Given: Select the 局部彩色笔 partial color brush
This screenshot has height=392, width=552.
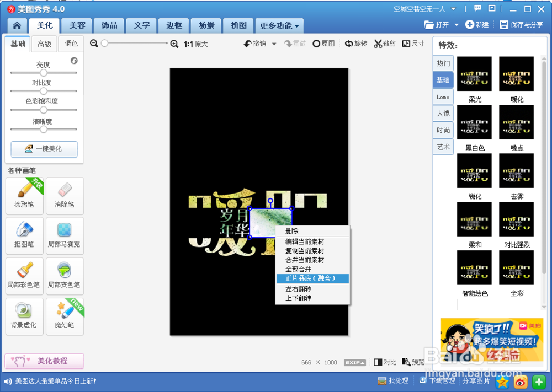Looking at the screenshot, I should 24,276.
